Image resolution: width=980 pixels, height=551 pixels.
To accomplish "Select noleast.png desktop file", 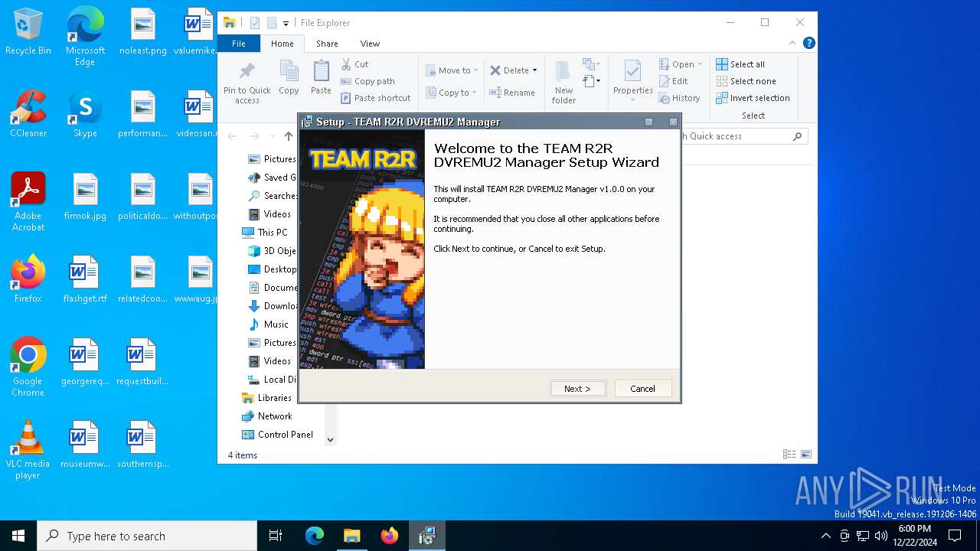I will coord(142,32).
